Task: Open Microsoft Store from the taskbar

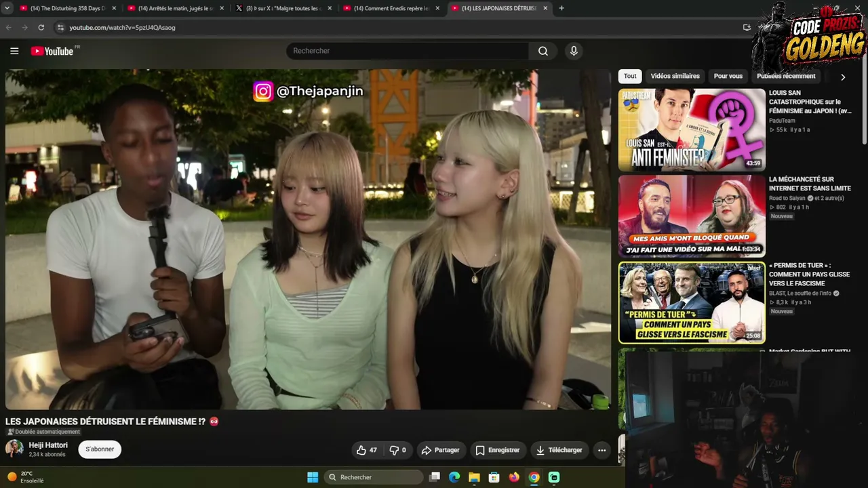Action: point(494,477)
